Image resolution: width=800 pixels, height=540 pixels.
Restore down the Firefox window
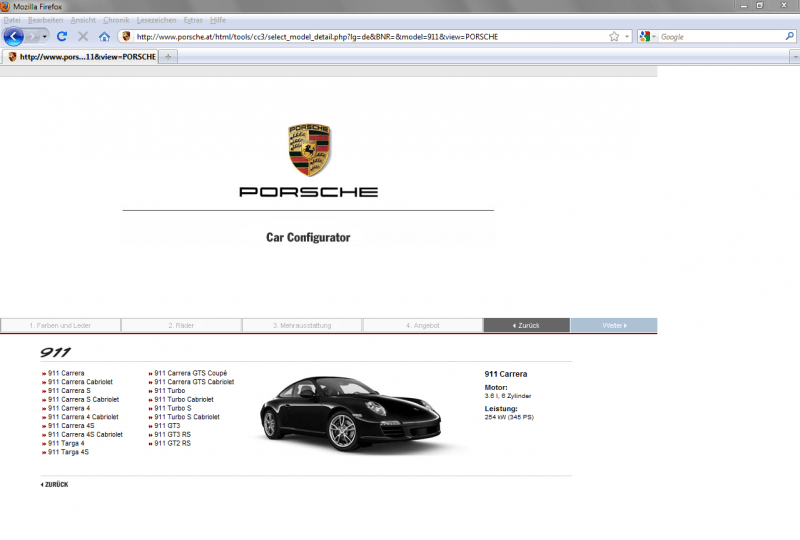(x=760, y=6)
